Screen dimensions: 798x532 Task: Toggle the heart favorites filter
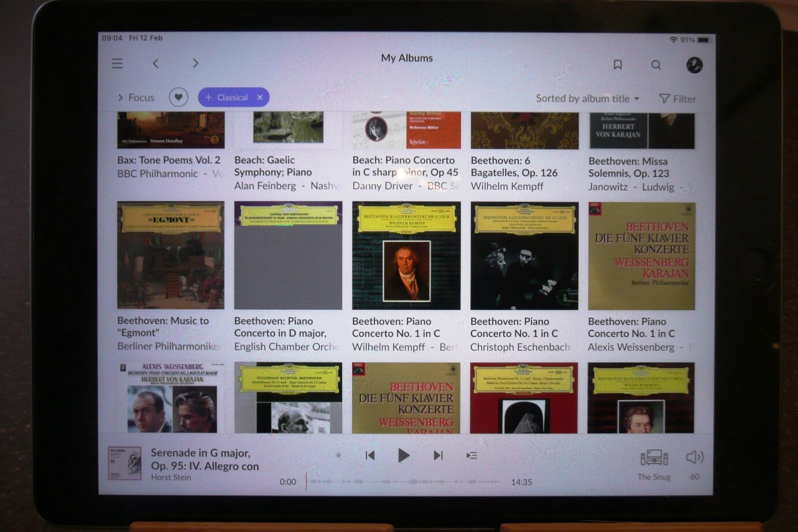[178, 97]
